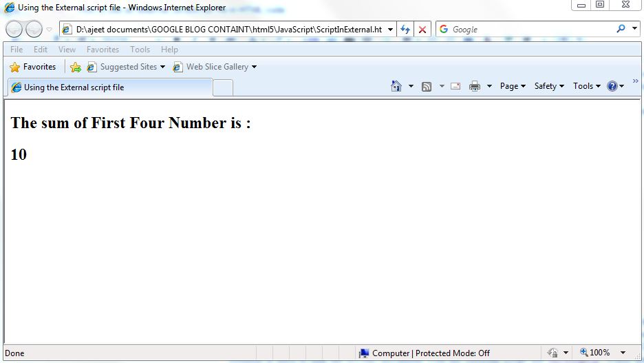The width and height of the screenshot is (644, 363).
Task: Open the zoom level dropdown arrow
Action: tap(623, 353)
